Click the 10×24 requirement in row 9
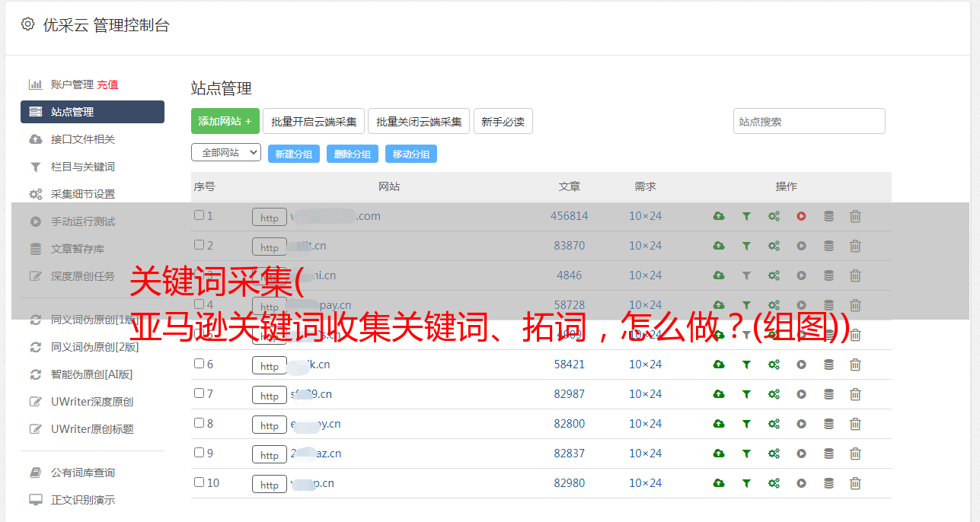 pos(646,454)
